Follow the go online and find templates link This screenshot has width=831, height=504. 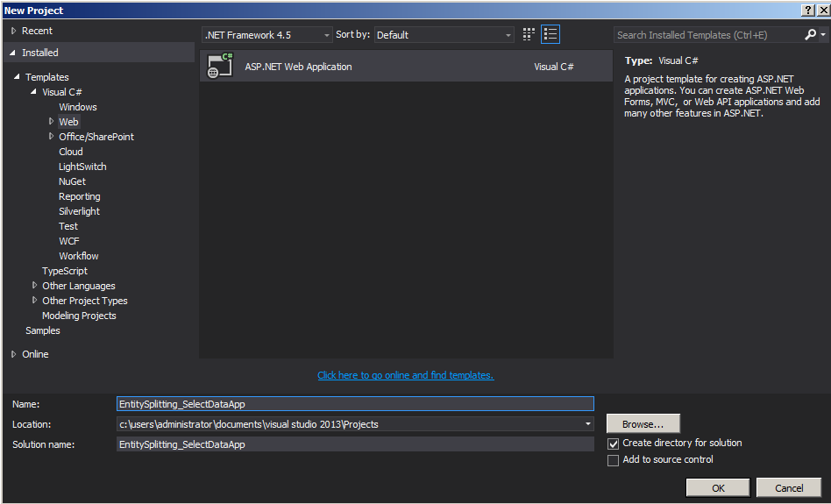click(x=406, y=375)
